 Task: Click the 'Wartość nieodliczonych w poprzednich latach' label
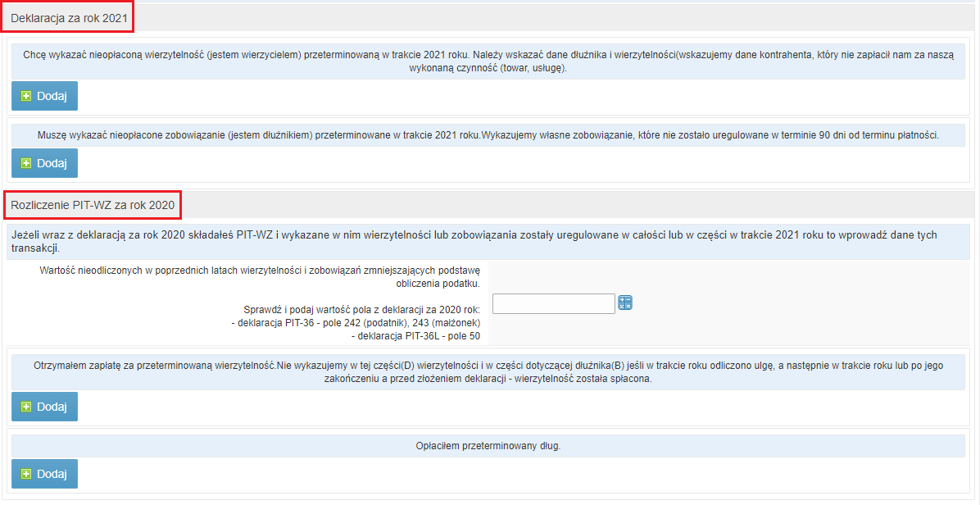click(260, 277)
